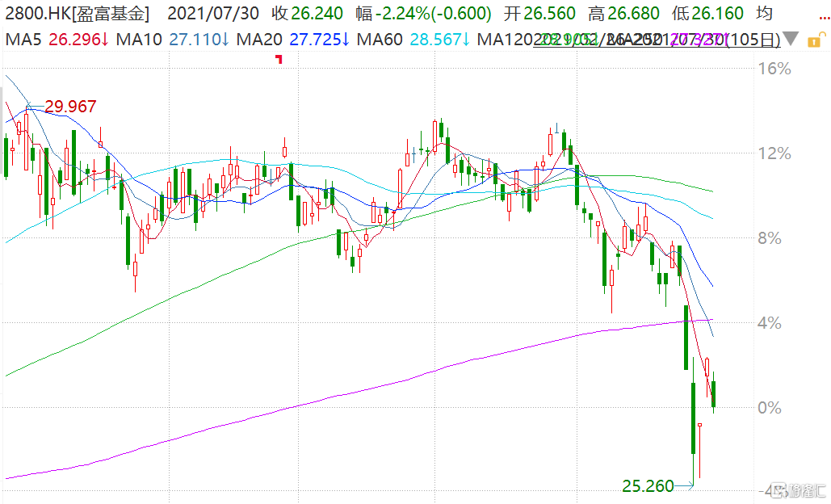Screen dimensions: 831x504
Task: Click the watermark logo in bottom-right corner
Action: click(x=796, y=491)
